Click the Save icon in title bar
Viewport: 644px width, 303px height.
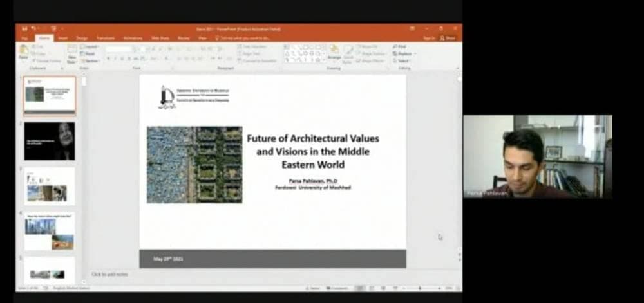pos(24,28)
